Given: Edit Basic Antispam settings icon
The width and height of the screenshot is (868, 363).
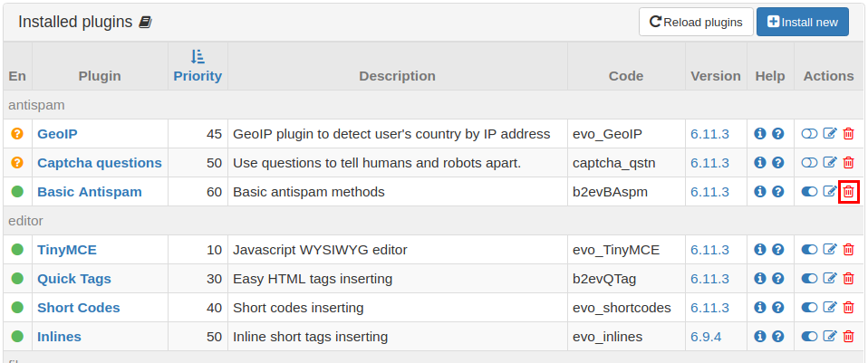Looking at the screenshot, I should [830, 192].
